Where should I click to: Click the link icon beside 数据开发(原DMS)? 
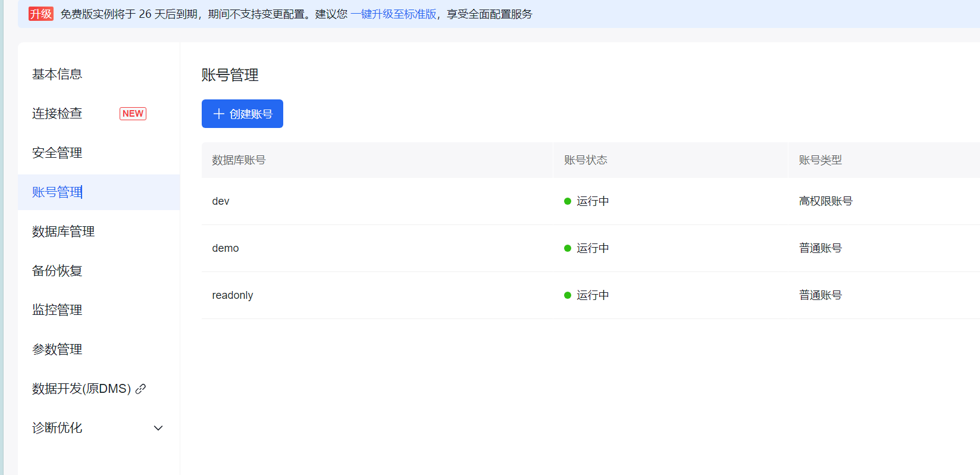(x=140, y=389)
